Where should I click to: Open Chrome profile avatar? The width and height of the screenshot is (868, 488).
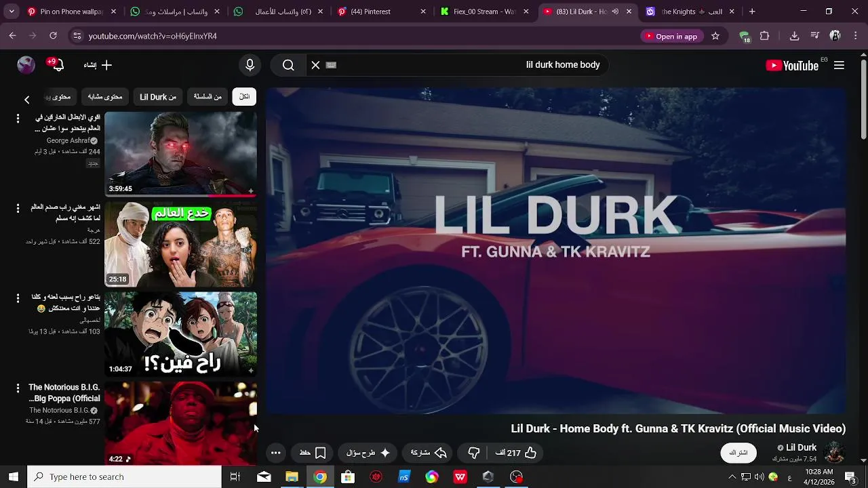tap(835, 36)
